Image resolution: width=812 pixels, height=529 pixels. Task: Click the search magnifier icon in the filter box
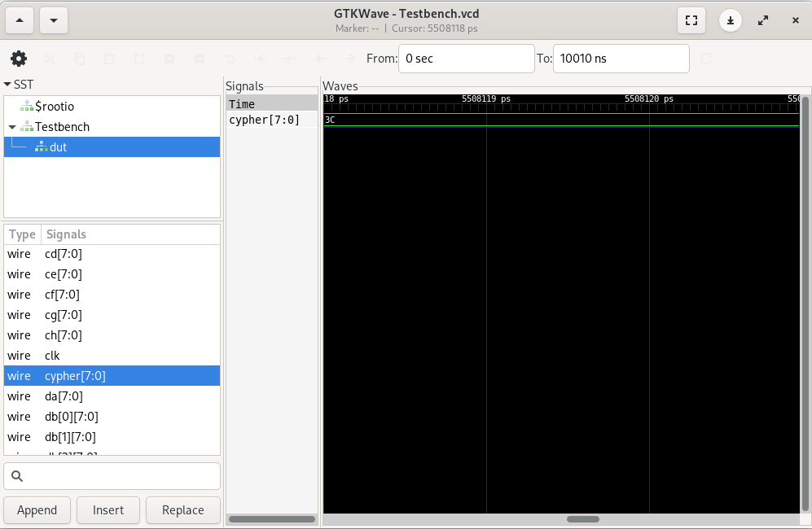[x=16, y=476]
